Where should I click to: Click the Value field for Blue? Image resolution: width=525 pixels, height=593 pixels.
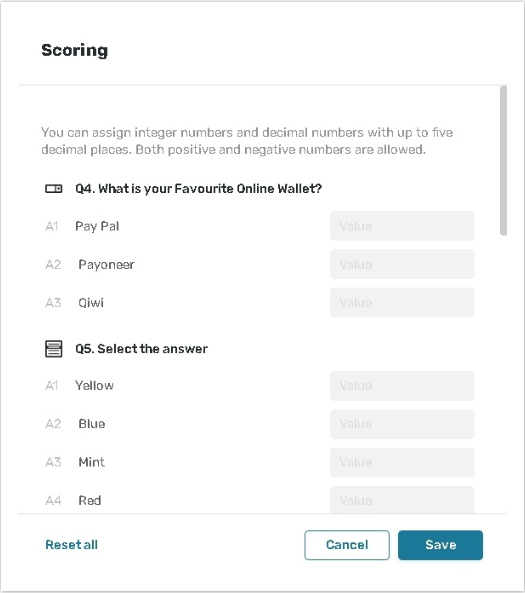tap(402, 424)
